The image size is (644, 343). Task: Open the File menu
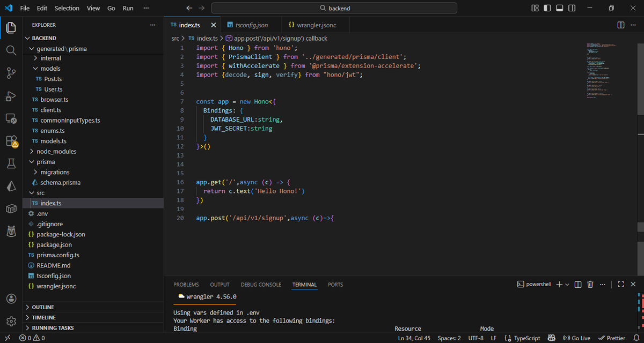(x=25, y=8)
